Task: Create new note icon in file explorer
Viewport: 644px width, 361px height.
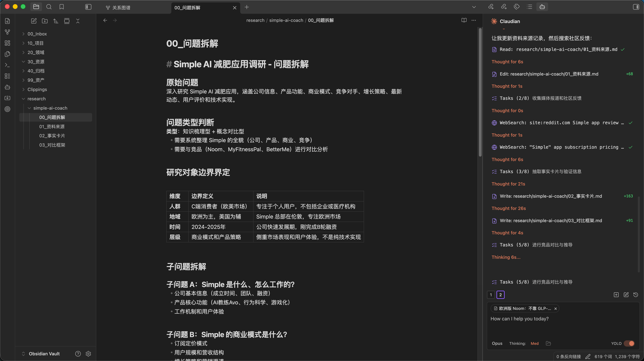Action: tap(34, 21)
